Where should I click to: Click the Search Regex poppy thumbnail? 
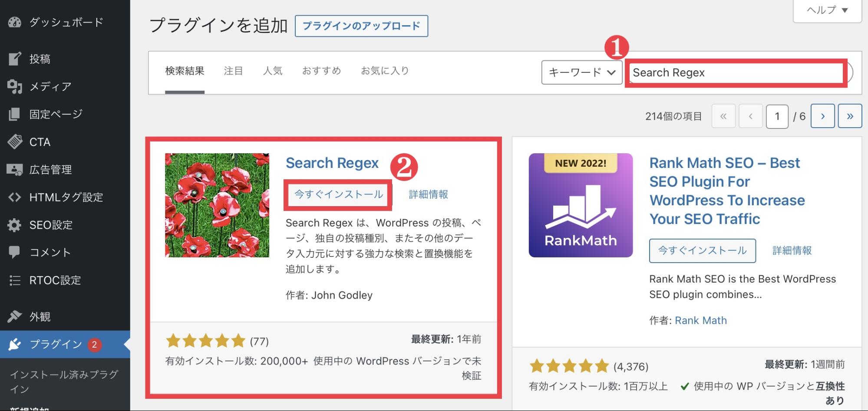[x=217, y=205]
